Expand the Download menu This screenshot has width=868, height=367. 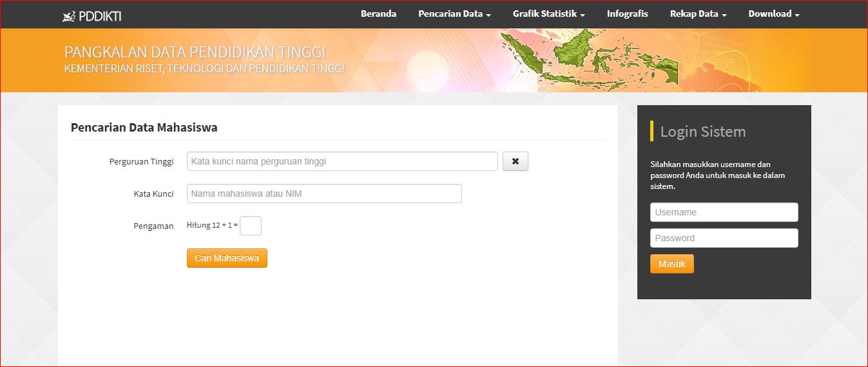pyautogui.click(x=774, y=14)
